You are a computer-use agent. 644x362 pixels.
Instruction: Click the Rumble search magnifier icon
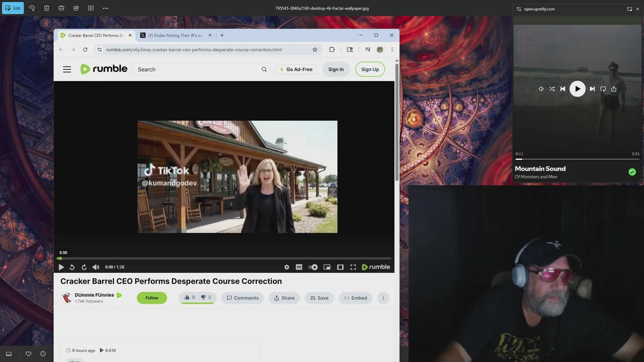tap(264, 69)
